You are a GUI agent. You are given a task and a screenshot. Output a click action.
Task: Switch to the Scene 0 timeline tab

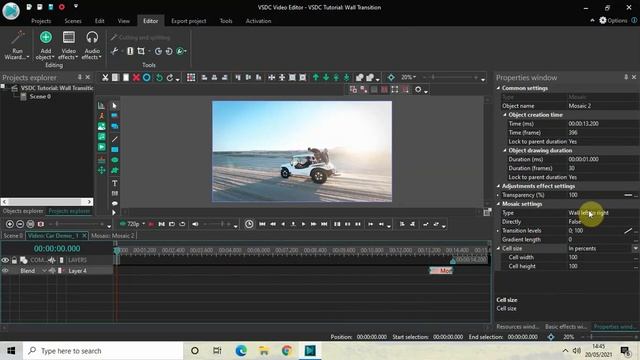click(13, 236)
